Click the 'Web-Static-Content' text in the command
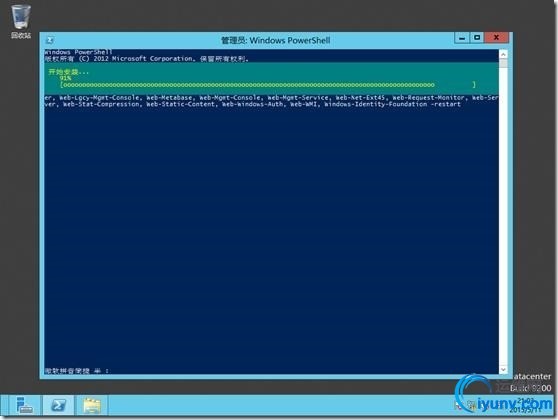 pyautogui.click(x=181, y=104)
